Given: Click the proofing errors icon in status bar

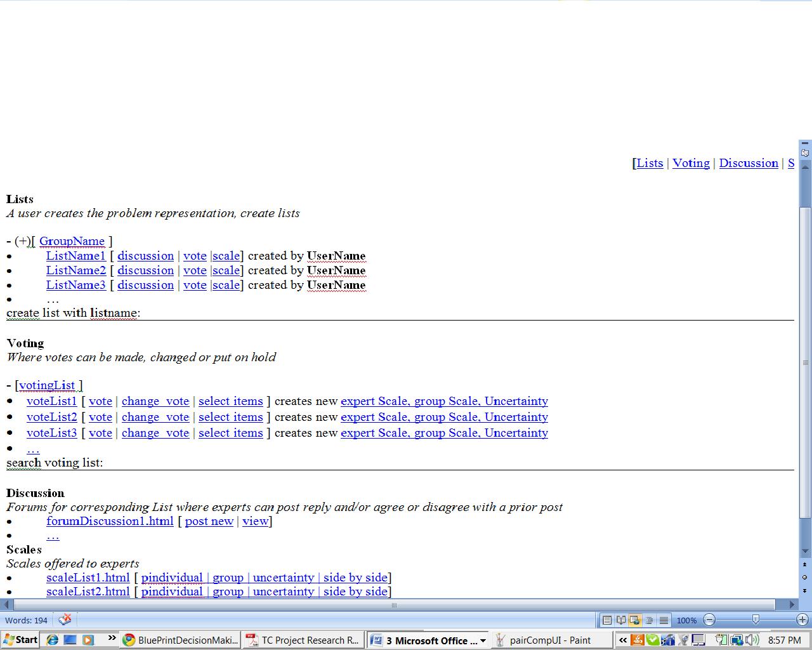Looking at the screenshot, I should pos(65,620).
